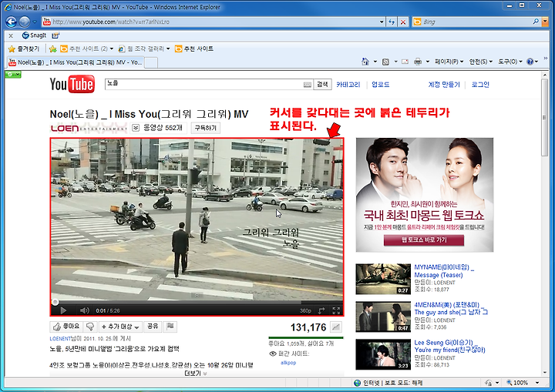Image resolution: width=555 pixels, height=392 pixels.
Task: Open the 카테고리 link
Action: pyautogui.click(x=348, y=85)
